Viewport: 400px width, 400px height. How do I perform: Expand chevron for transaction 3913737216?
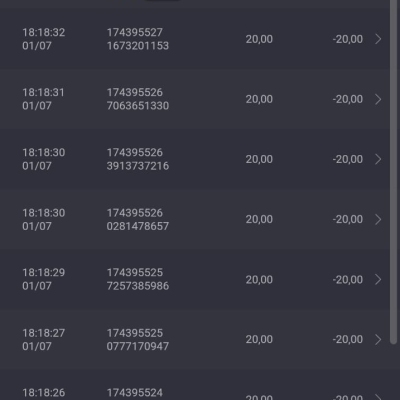point(378,159)
